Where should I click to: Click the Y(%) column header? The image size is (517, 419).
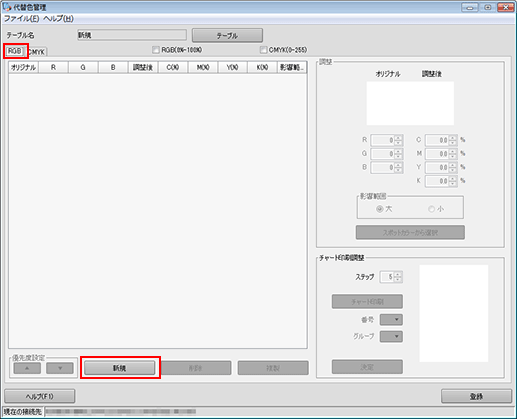pyautogui.click(x=232, y=67)
